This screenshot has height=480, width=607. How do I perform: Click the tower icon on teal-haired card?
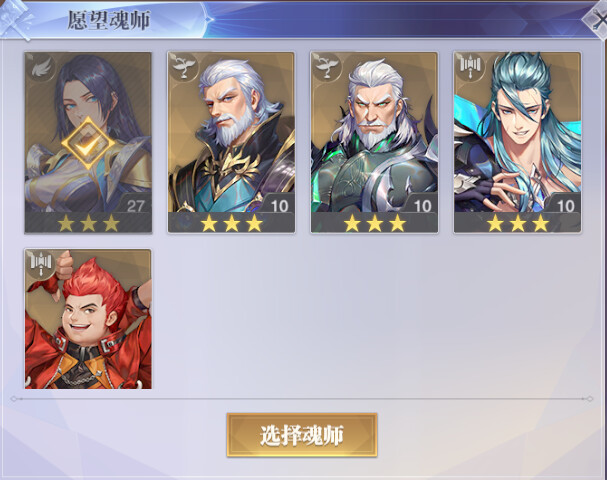tap(470, 67)
